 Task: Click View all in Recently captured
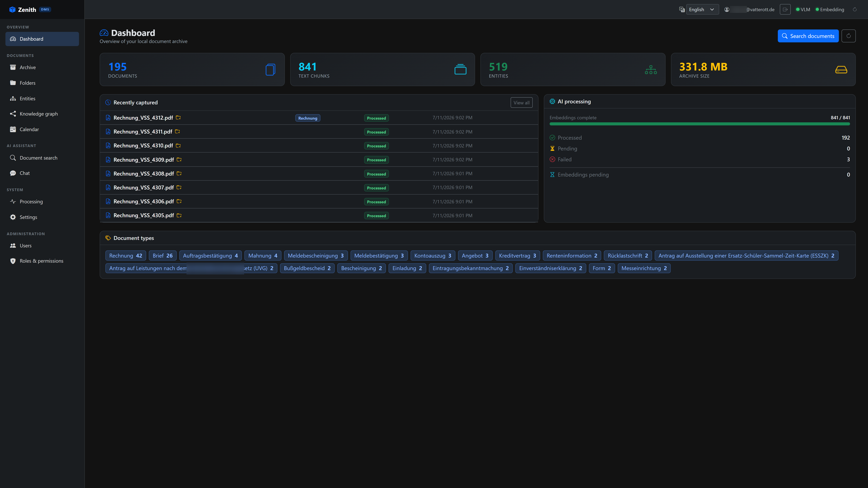click(521, 103)
